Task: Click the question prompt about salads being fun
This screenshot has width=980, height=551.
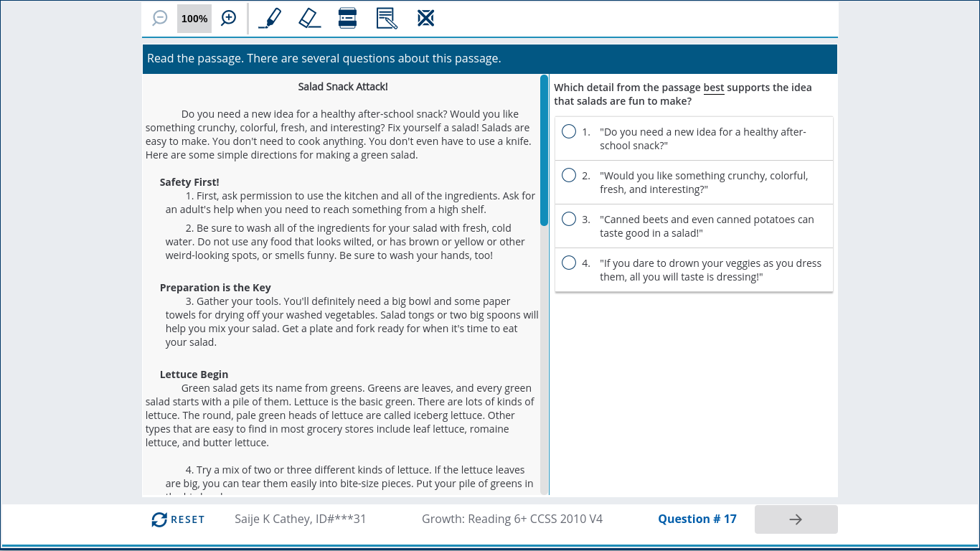Action: click(683, 94)
